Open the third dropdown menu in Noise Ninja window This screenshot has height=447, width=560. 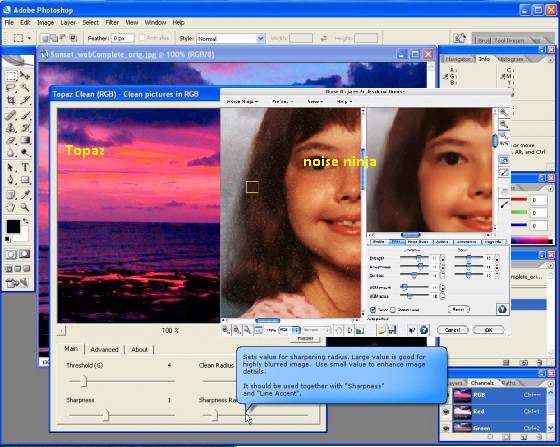[315, 102]
